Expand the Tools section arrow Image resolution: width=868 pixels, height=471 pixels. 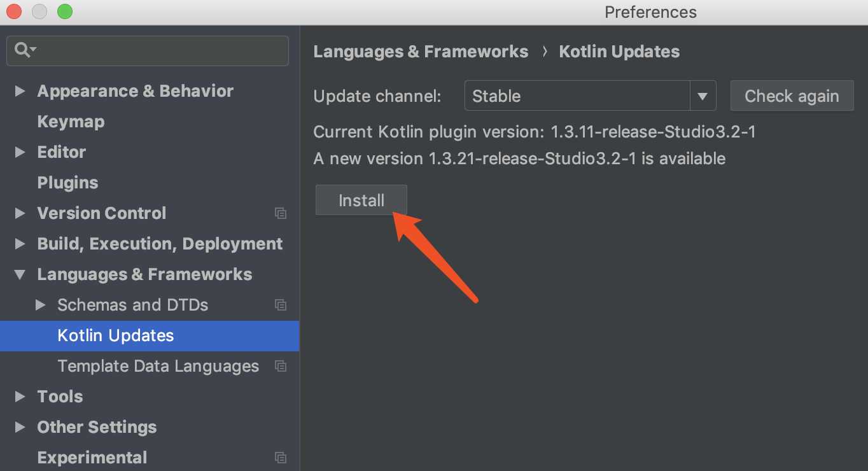[x=20, y=397]
